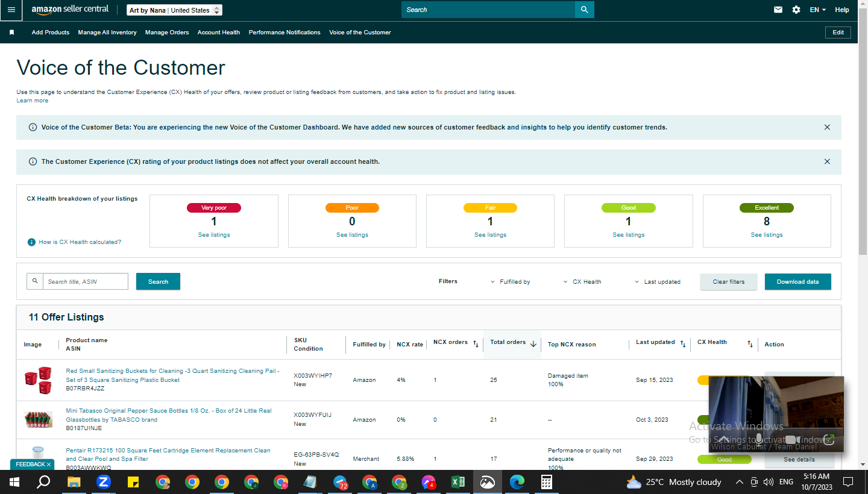
Task: Open Excel from the taskbar
Action: [458, 482]
